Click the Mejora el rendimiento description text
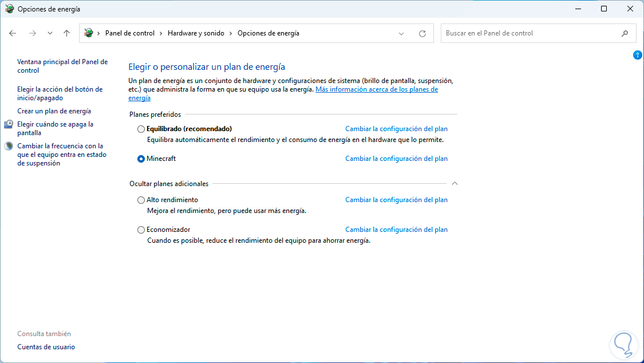Viewport: 644px width, 363px height. tap(227, 211)
